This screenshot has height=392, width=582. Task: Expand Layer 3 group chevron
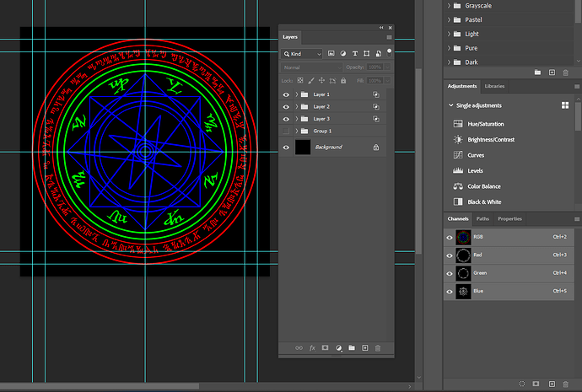coord(297,119)
